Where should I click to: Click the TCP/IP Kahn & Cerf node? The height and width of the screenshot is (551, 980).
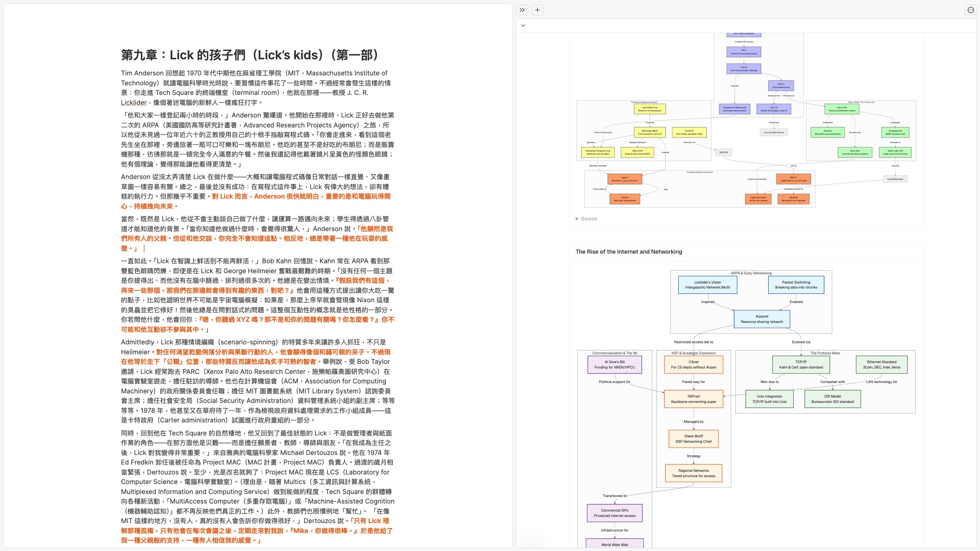[x=800, y=364]
